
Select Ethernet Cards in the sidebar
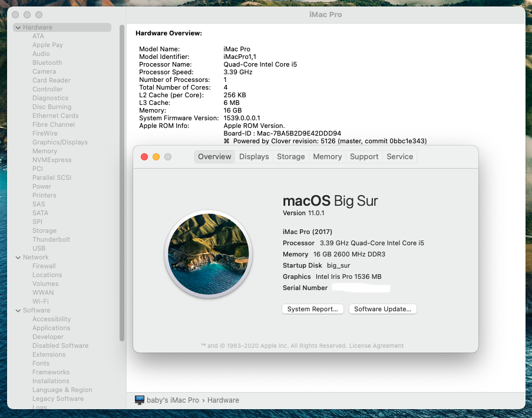55,116
